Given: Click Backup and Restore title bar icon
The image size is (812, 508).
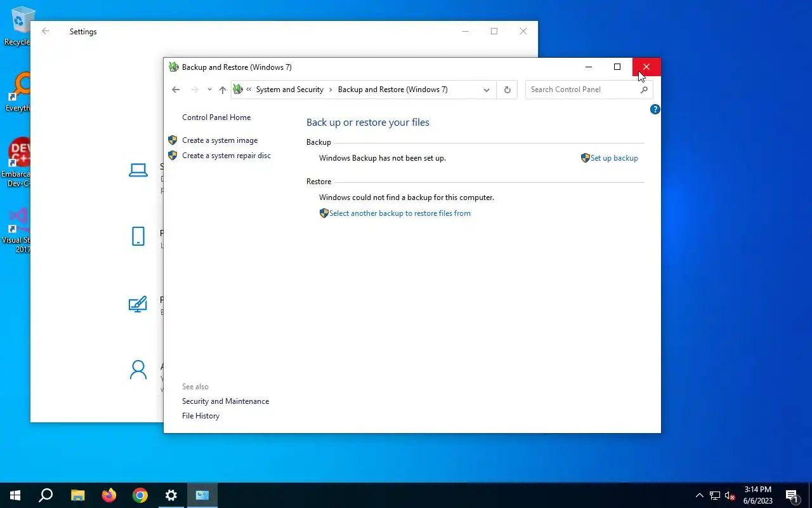Looking at the screenshot, I should pyautogui.click(x=174, y=67).
